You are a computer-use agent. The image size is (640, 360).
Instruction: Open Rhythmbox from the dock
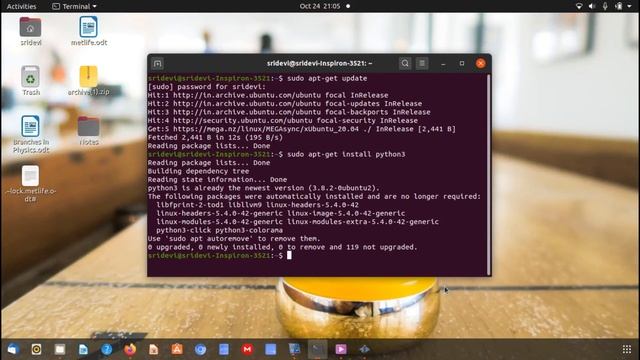(36, 349)
